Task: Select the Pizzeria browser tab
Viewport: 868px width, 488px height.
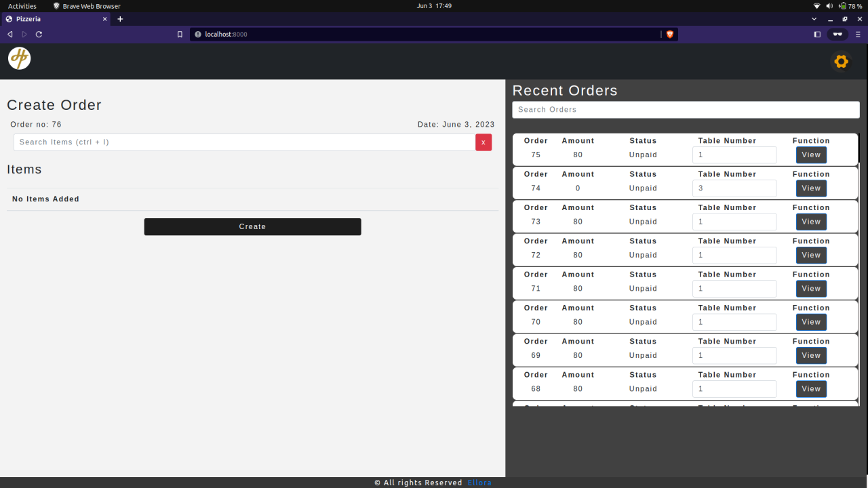Action: coord(56,19)
